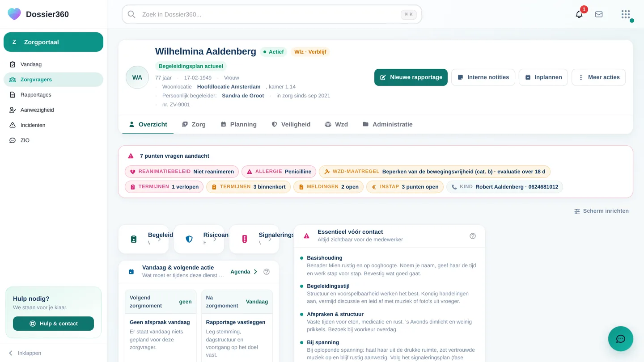Image resolution: width=644 pixels, height=362 pixels.
Task: Open the WZD-maatregel attention chip
Action: (435, 172)
